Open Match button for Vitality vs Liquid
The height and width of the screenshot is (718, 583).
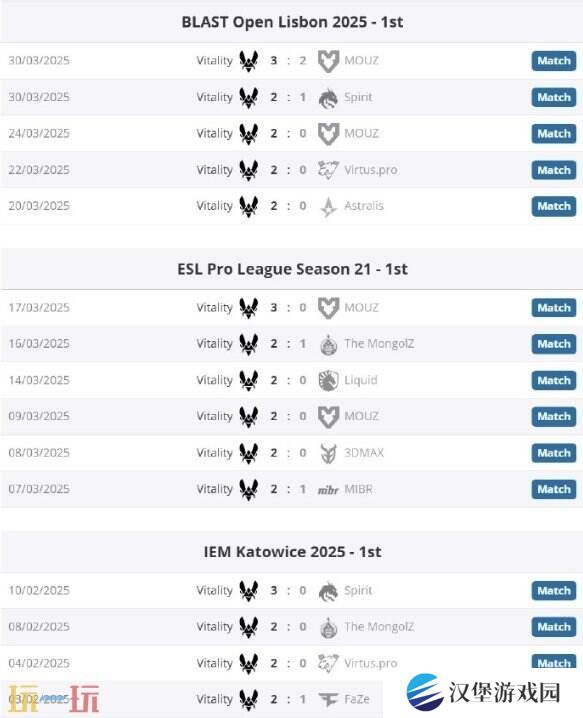click(554, 381)
